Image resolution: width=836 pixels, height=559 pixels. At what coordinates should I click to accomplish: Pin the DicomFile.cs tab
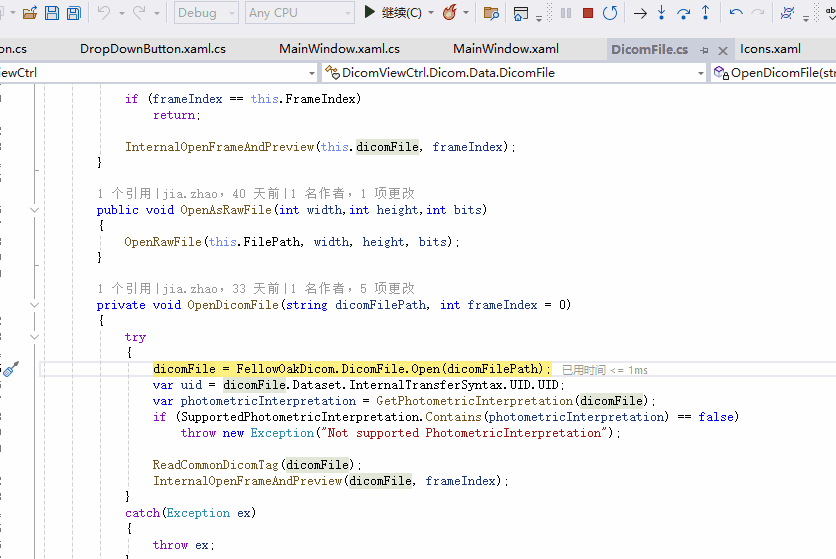[x=704, y=51]
